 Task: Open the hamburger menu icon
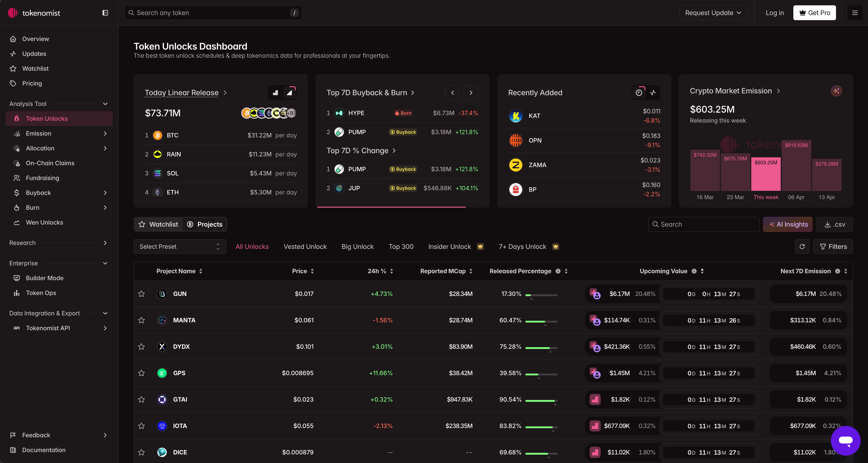(x=855, y=13)
